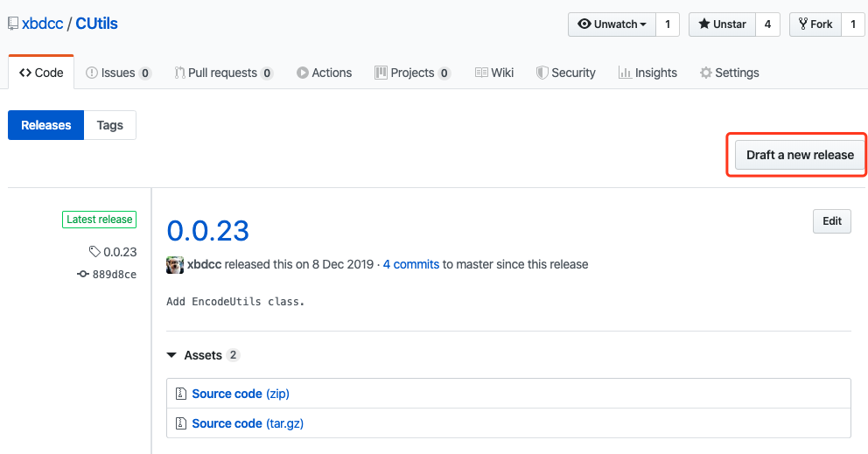
Task: Open the Pull requests tab
Action: point(224,73)
